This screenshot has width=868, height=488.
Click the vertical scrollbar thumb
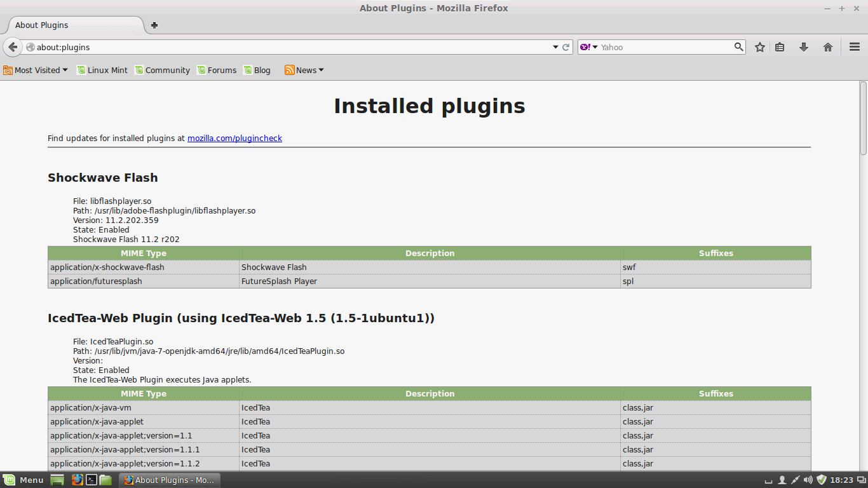pyautogui.click(x=864, y=118)
